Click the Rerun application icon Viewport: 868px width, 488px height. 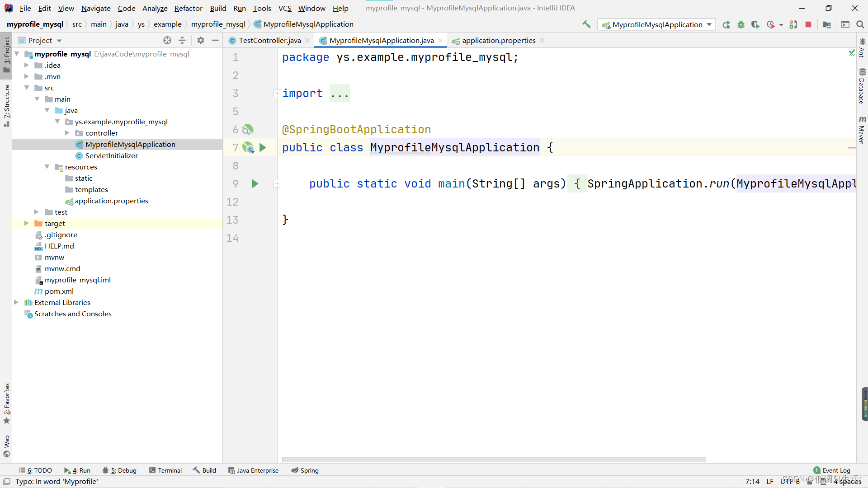(x=726, y=25)
